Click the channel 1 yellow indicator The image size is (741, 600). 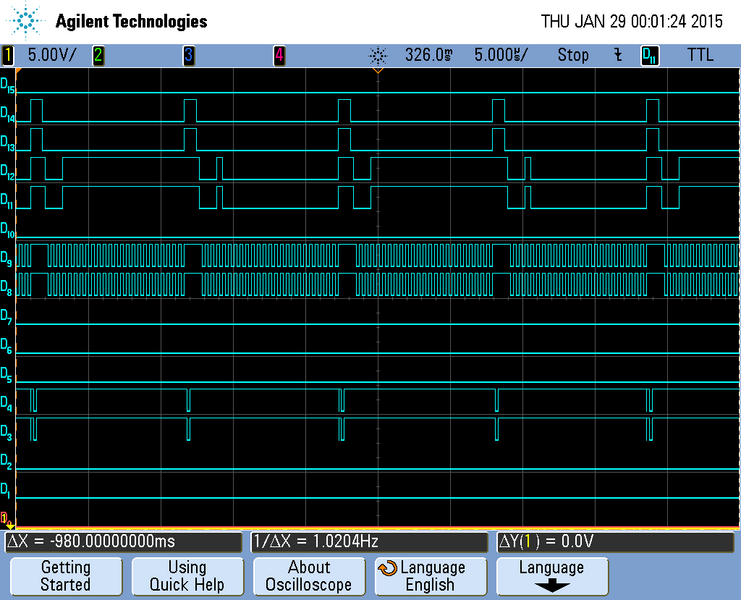pos(10,55)
